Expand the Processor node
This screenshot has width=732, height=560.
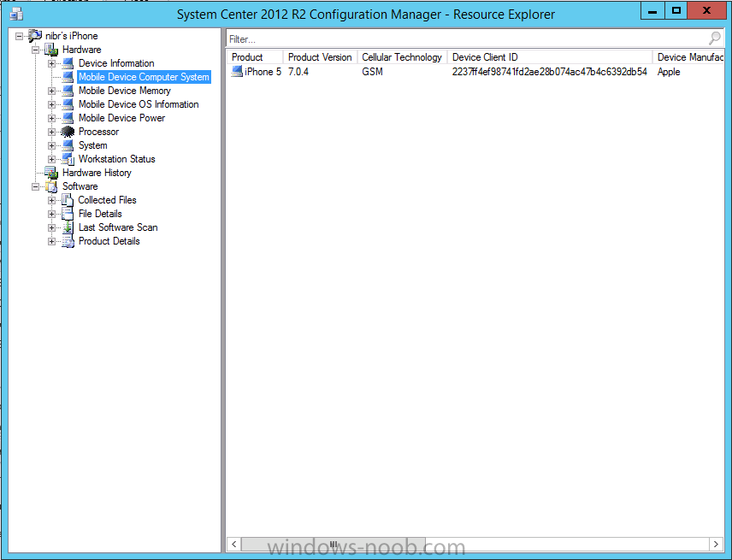(x=52, y=132)
